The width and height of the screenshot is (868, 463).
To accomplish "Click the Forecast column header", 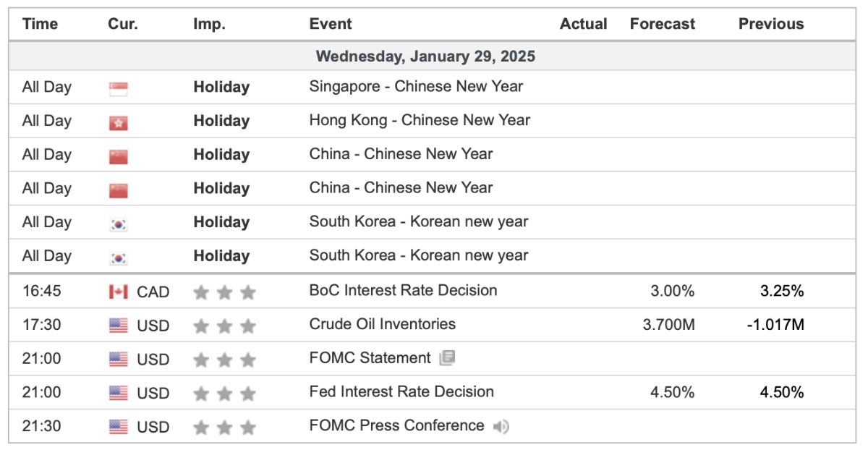I will 662,24.
